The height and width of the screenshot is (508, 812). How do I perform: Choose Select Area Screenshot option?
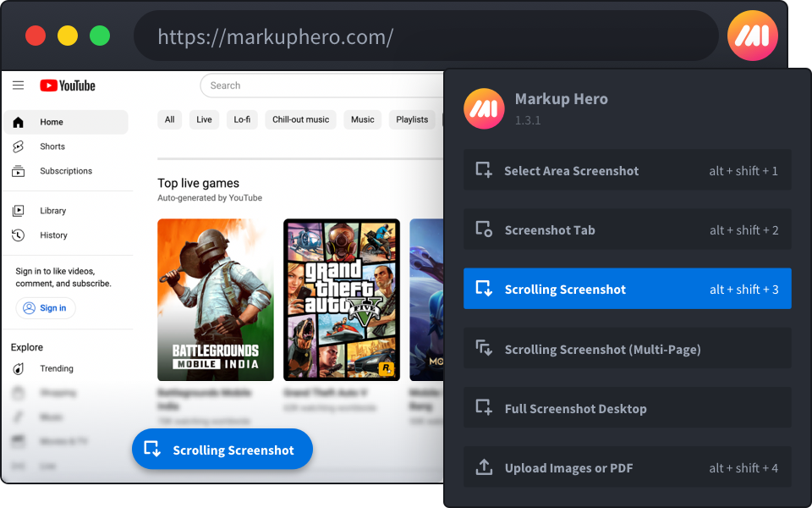tap(627, 170)
